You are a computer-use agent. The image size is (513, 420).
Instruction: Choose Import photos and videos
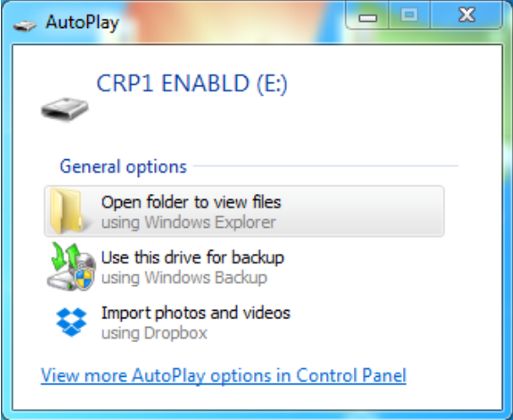pos(196,313)
